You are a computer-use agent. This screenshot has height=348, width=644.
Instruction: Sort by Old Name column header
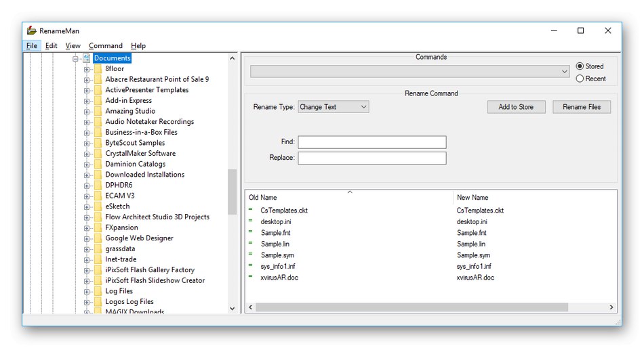click(350, 198)
